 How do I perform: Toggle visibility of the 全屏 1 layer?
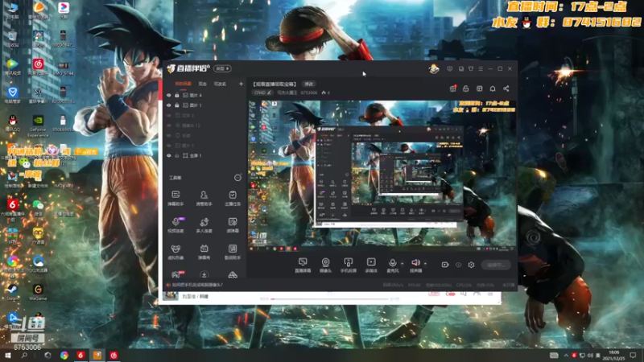coord(169,155)
